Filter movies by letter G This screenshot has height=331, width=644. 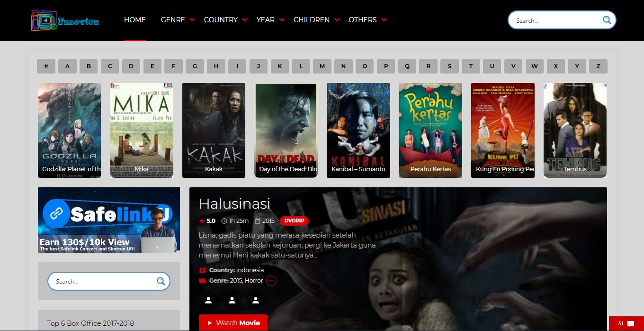tap(195, 66)
